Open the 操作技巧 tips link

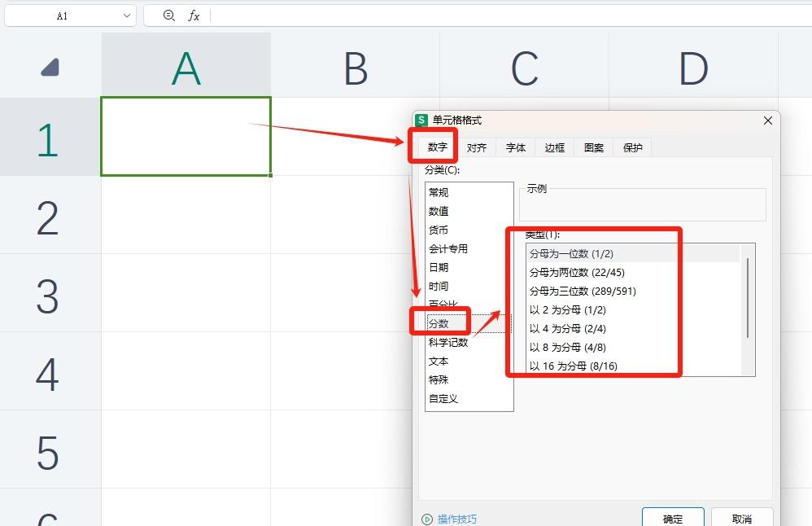point(456,519)
